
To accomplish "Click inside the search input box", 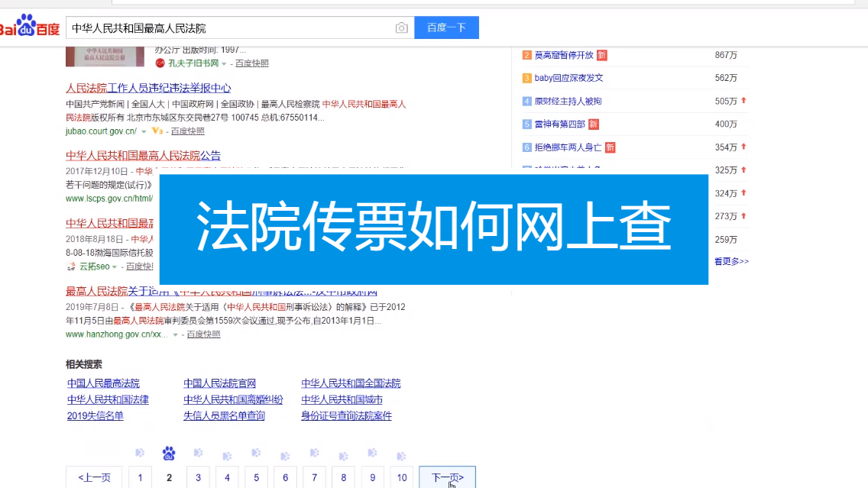I will coord(229,27).
